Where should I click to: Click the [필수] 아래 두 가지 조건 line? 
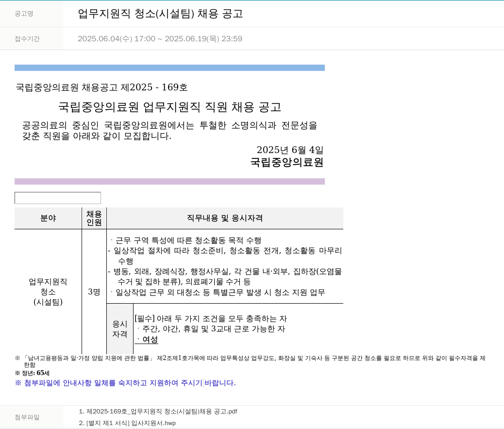pos(211,319)
